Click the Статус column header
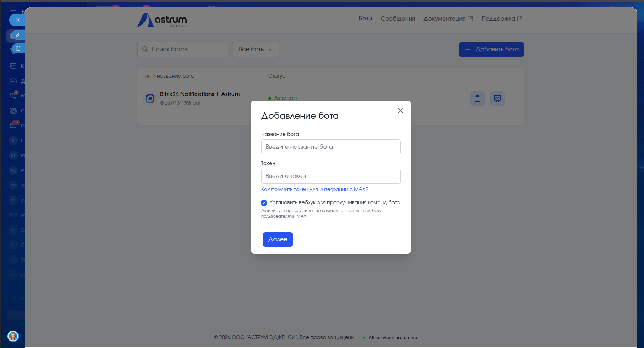Image resolution: width=644 pixels, height=348 pixels. coord(277,76)
